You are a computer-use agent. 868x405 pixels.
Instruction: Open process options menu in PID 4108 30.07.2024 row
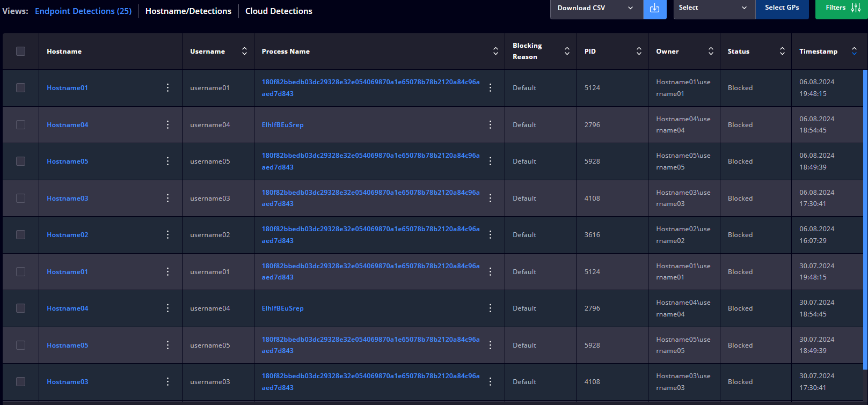490,381
